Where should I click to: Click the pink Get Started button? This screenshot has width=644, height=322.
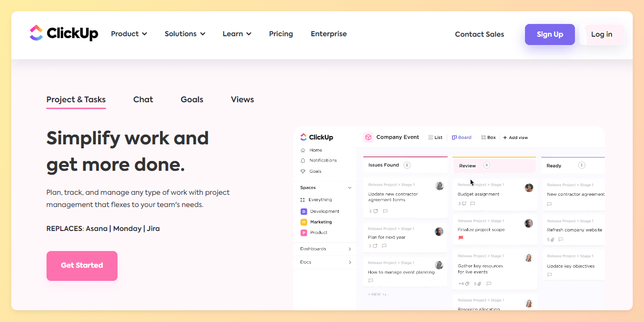tap(82, 266)
